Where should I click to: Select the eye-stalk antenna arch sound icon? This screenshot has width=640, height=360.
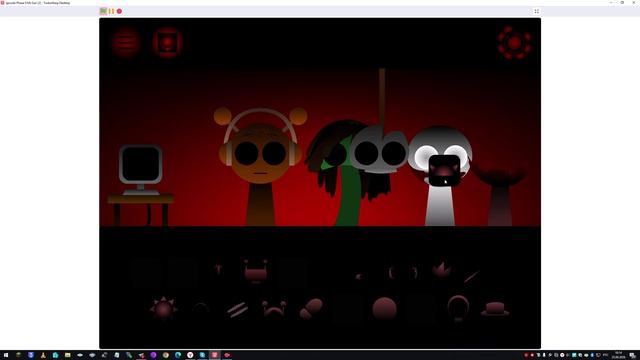click(274, 309)
